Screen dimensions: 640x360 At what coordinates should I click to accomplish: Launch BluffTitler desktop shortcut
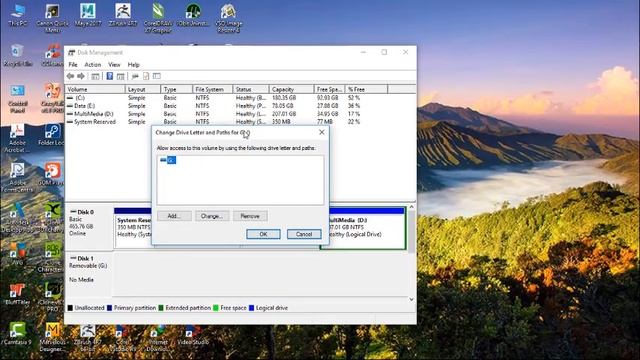(x=18, y=294)
